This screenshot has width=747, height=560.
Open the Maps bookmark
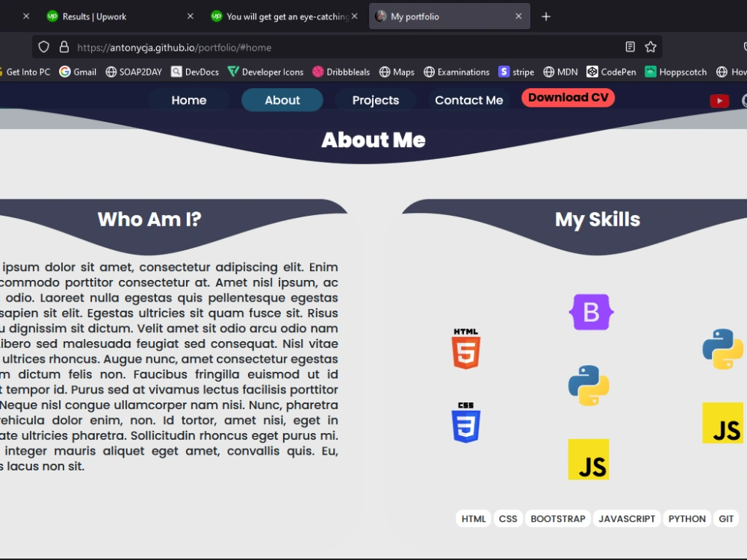pyautogui.click(x=397, y=72)
